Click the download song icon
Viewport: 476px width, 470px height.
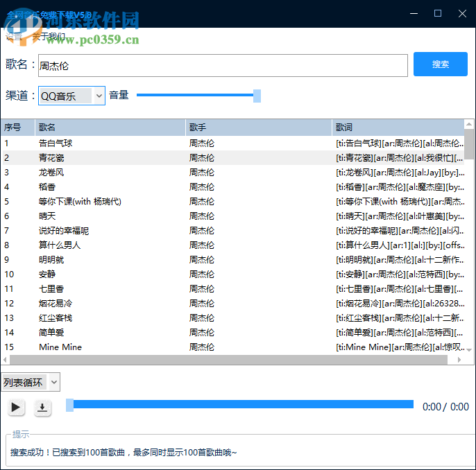[x=42, y=408]
